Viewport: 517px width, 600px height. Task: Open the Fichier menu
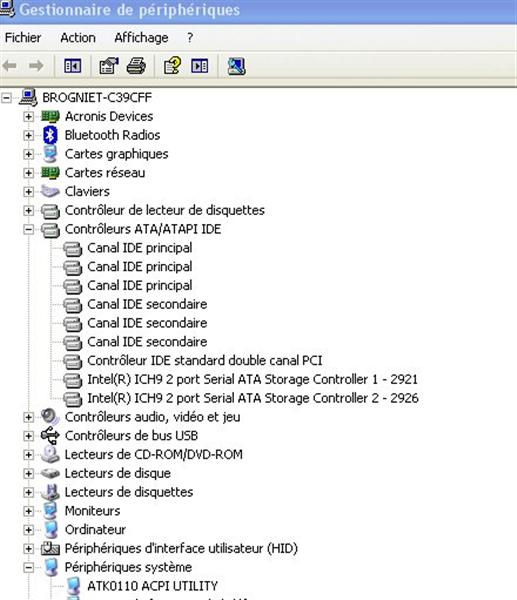tap(23, 38)
